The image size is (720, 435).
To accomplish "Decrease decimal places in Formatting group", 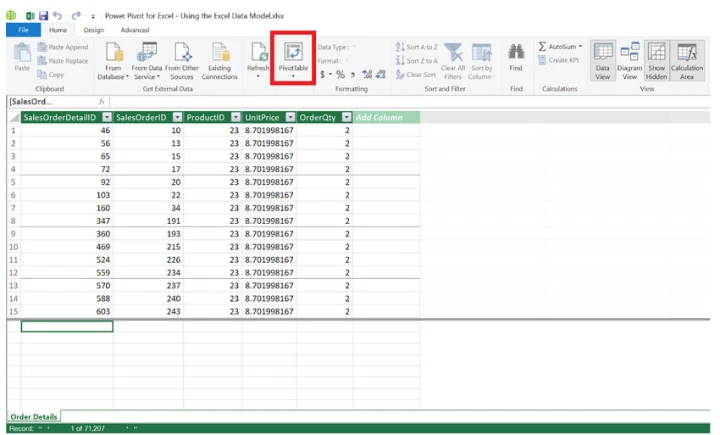I will click(381, 74).
